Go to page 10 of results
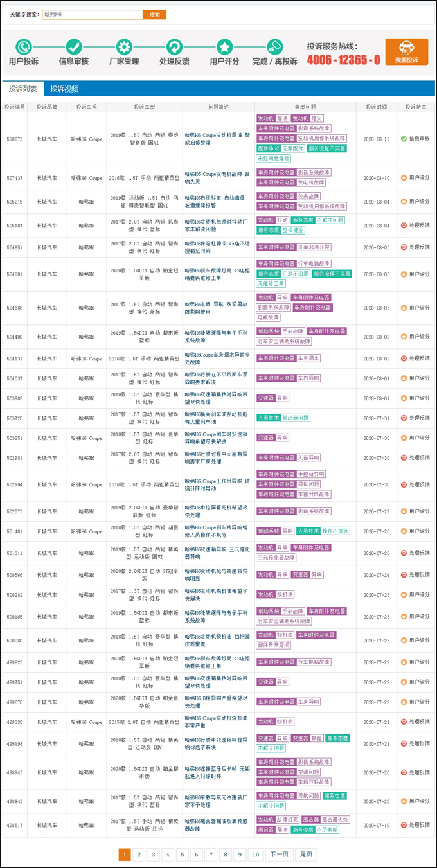Image resolution: width=437 pixels, height=868 pixels. click(256, 855)
